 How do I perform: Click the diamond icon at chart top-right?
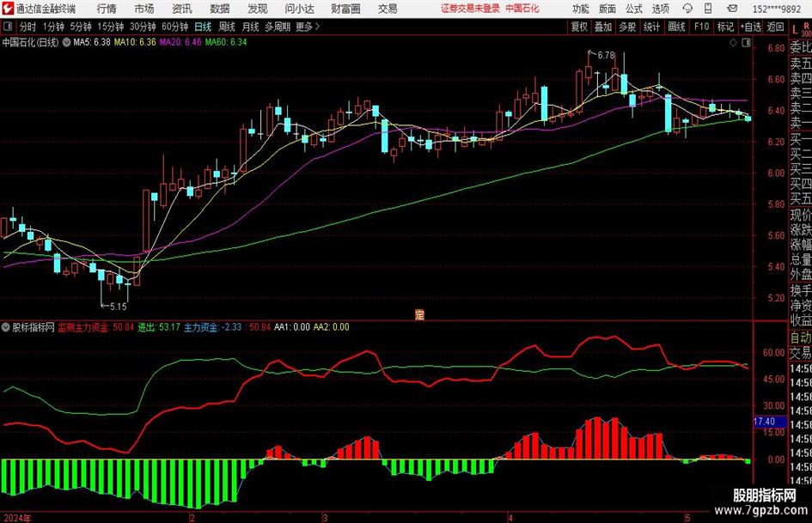click(733, 43)
